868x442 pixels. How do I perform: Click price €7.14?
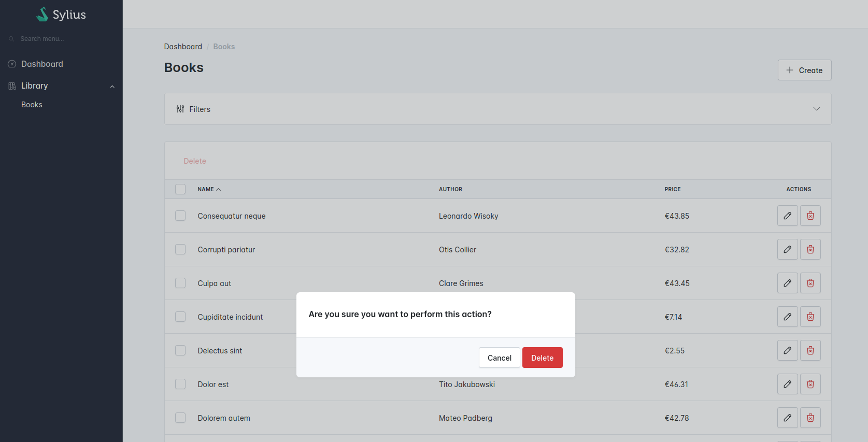pyautogui.click(x=673, y=317)
